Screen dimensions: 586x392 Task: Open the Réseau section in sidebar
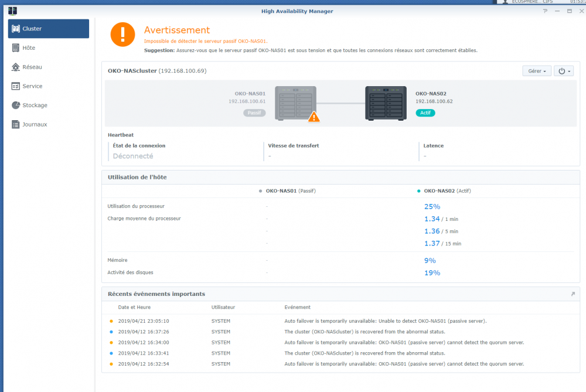click(x=49, y=67)
